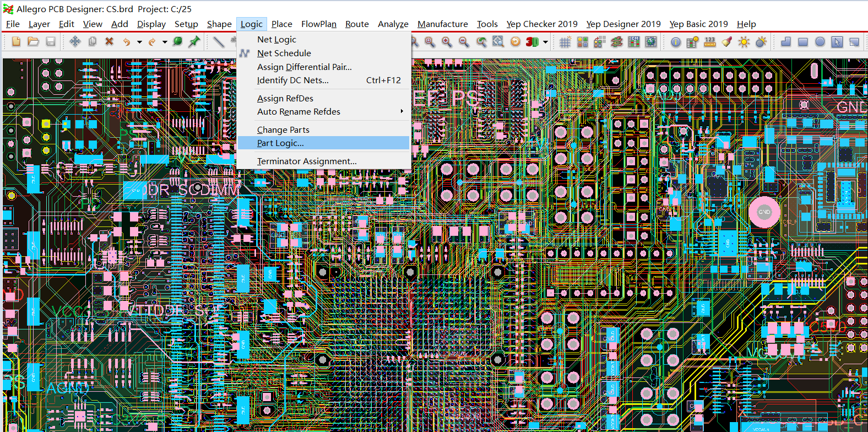Viewport: 868px width, 432px height.
Task: Open the Color palette icon
Action: [582, 42]
